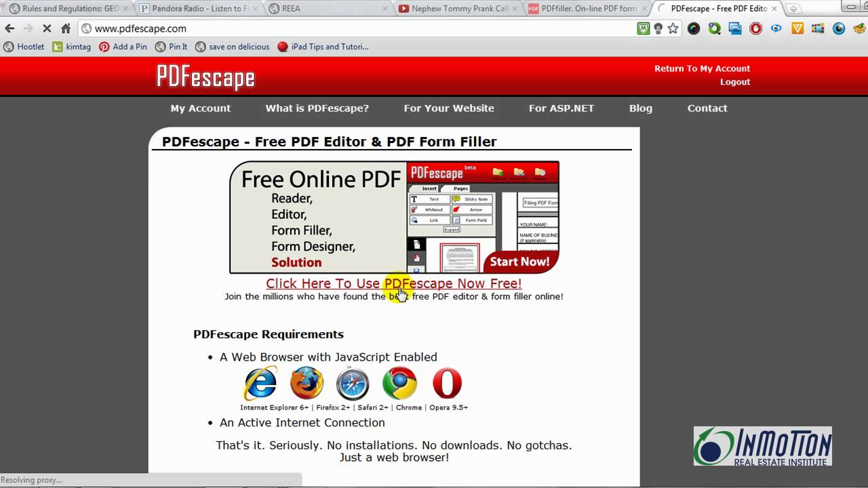Image resolution: width=868 pixels, height=488 pixels.
Task: Open a new tab with the plus button
Action: 793,9
